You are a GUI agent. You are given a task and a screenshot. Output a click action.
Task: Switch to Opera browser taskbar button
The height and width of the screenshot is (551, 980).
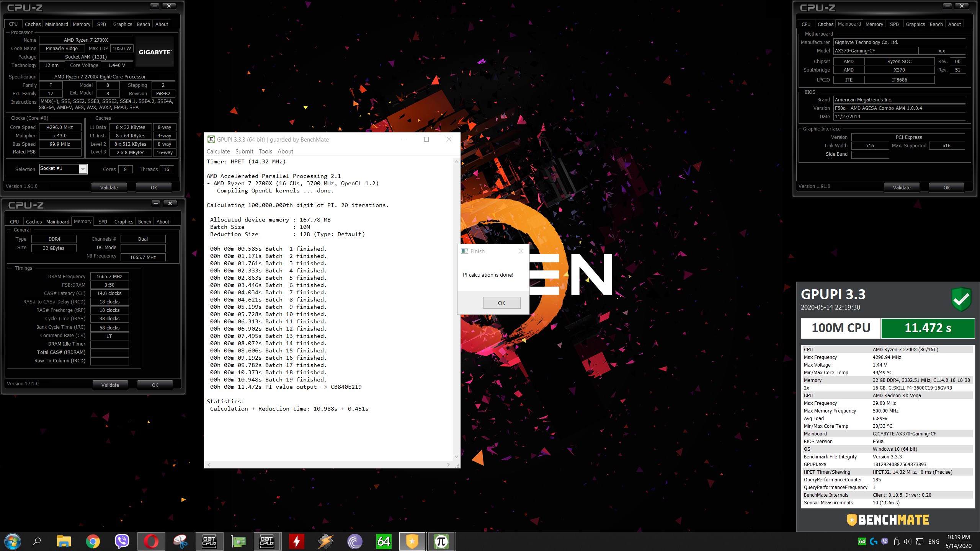151,541
